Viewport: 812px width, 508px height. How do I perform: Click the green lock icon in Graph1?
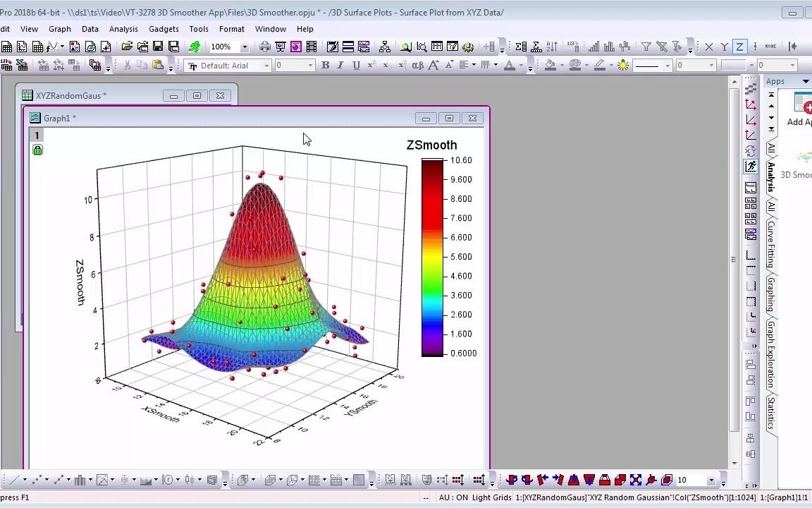coord(37,150)
